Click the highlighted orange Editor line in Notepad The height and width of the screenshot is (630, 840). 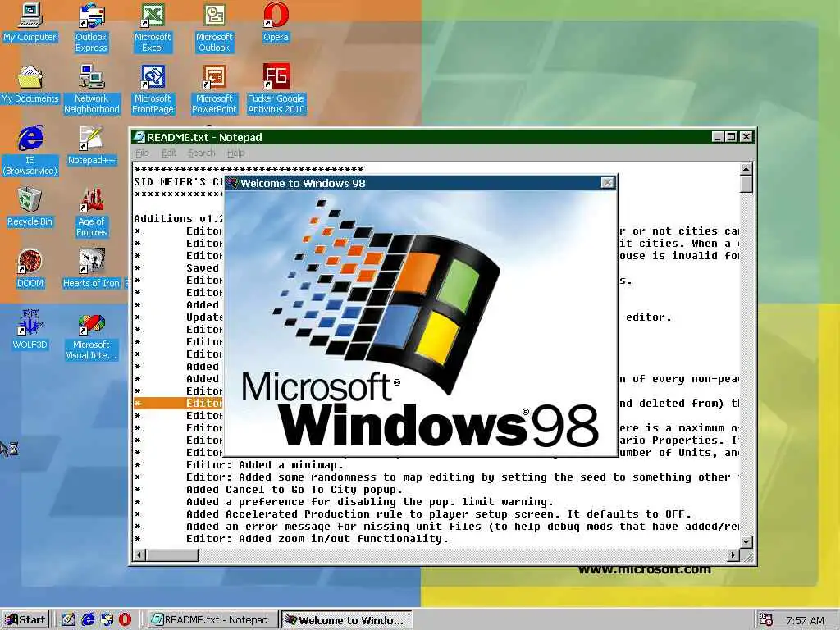click(x=178, y=404)
